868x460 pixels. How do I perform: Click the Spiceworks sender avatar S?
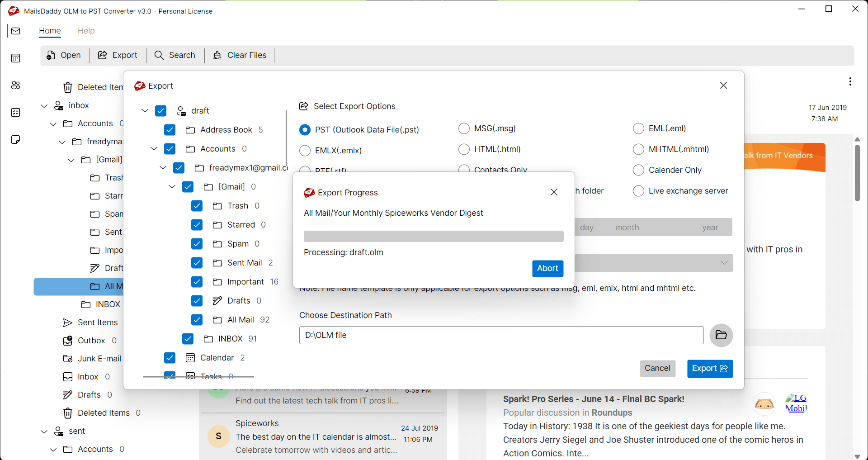[x=219, y=436]
